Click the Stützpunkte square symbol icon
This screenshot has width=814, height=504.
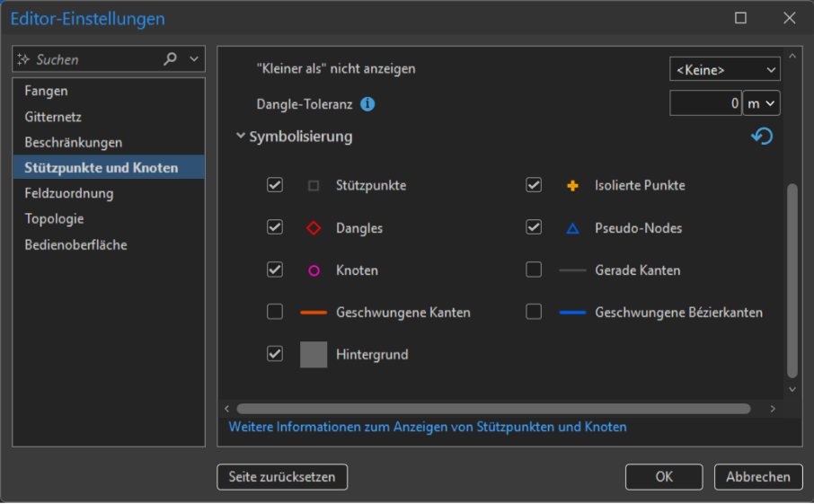[313, 185]
